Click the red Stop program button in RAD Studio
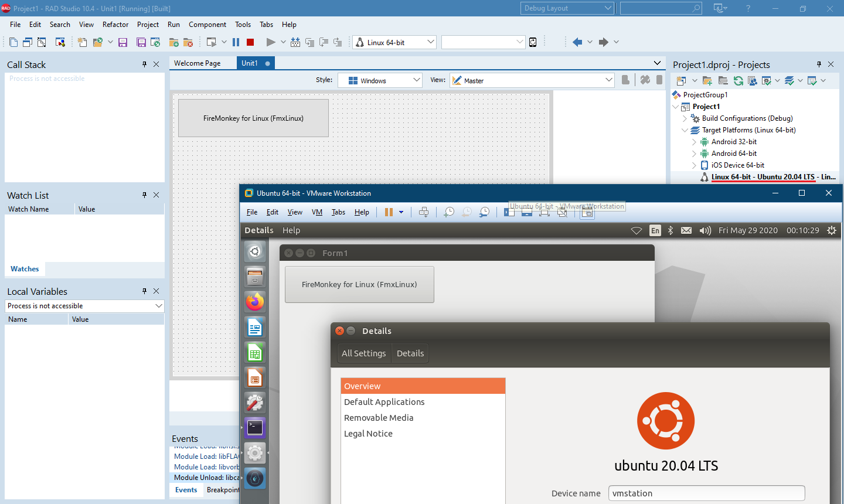This screenshot has width=844, height=504. click(x=250, y=42)
